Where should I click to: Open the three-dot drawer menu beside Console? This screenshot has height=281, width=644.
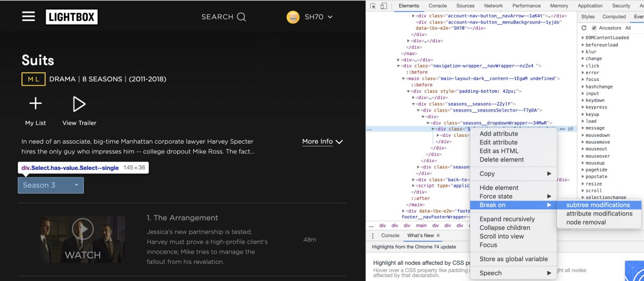click(x=373, y=235)
